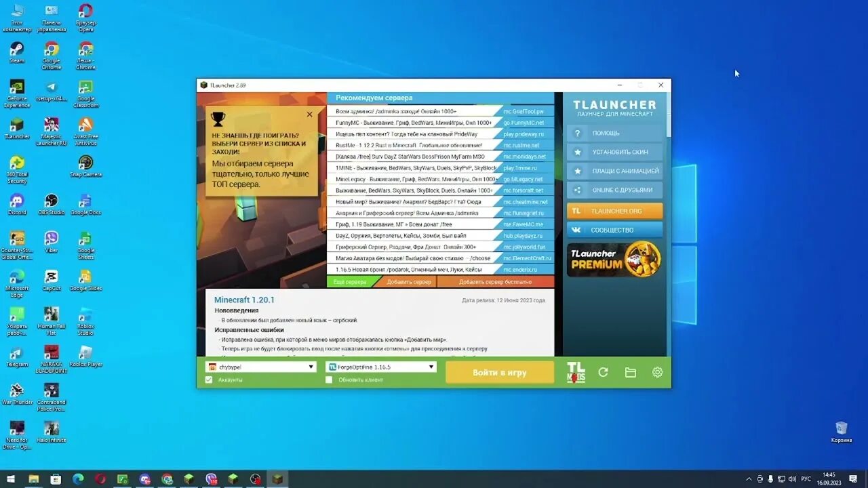868x488 pixels.
Task: Click server address mc.monidays.net
Action: click(x=524, y=157)
